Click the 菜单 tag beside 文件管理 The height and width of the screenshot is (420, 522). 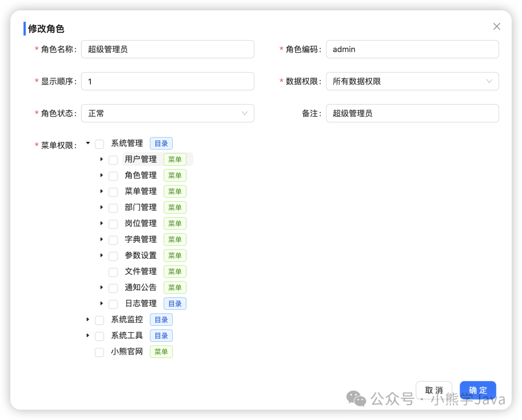click(x=175, y=271)
